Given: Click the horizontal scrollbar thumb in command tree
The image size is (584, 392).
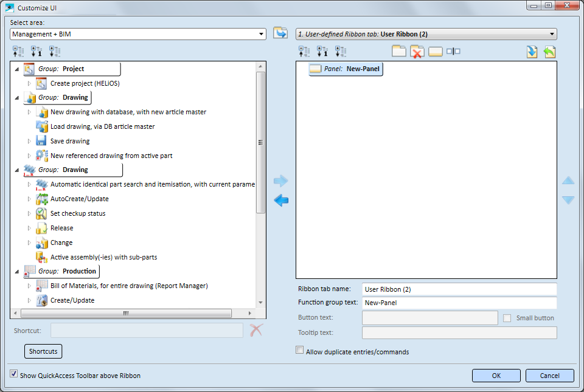Looking at the screenshot, I should 126,313.
